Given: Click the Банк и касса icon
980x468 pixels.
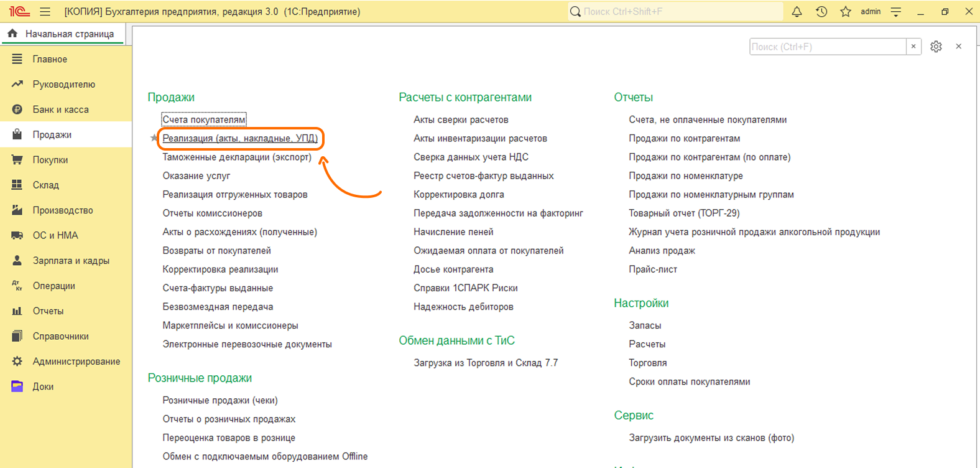Looking at the screenshot, I should tap(17, 110).
